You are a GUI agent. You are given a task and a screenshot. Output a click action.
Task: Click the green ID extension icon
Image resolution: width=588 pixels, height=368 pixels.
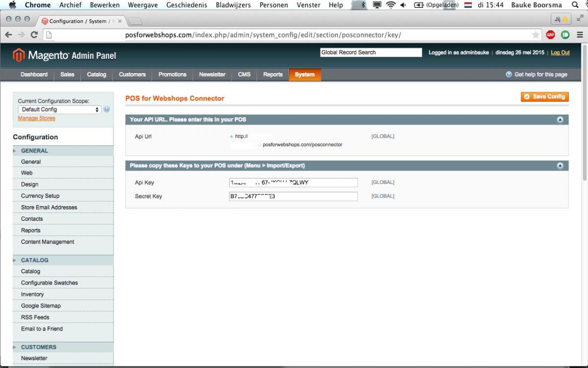tap(565, 35)
